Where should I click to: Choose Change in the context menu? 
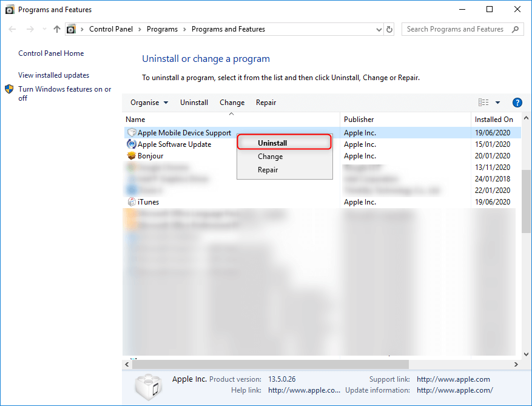(x=270, y=157)
